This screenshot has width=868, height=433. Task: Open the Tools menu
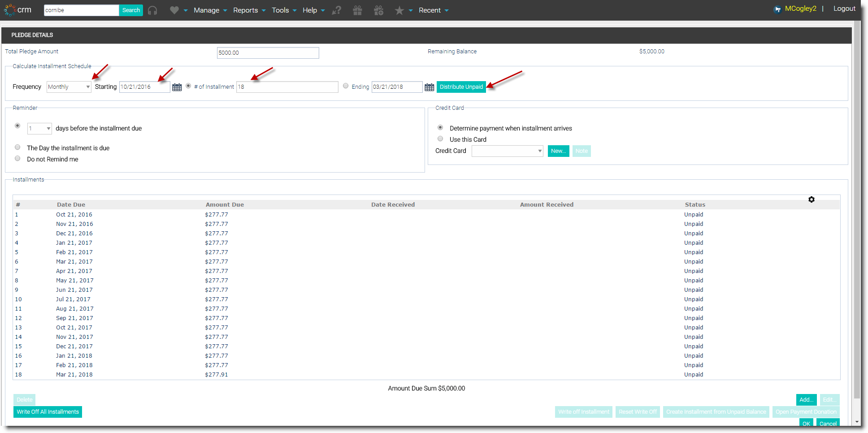coord(284,10)
